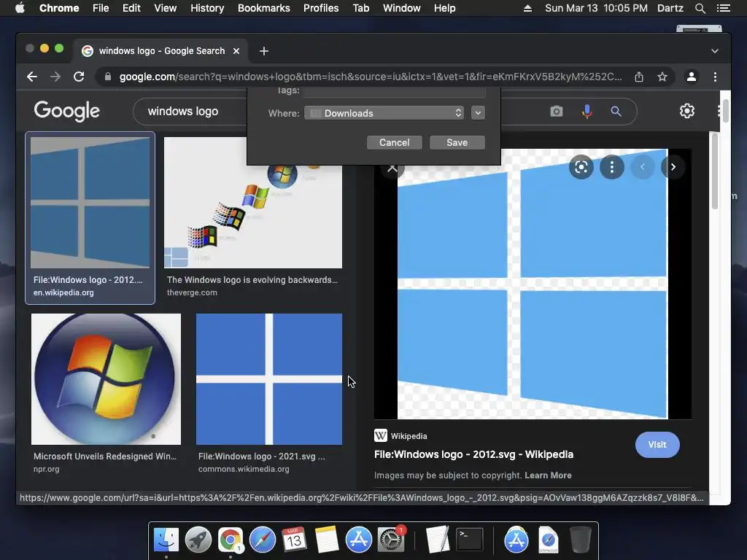Open the History menu
This screenshot has width=747, height=560.
207,8
